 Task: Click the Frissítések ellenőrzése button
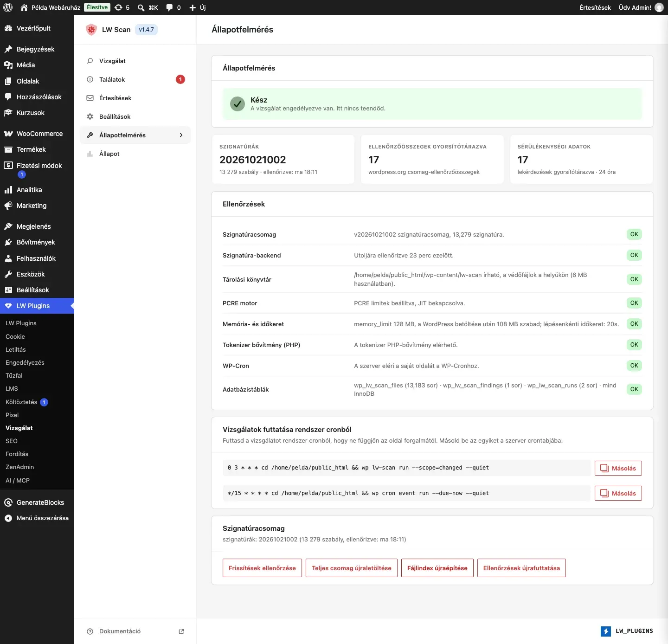pyautogui.click(x=262, y=568)
